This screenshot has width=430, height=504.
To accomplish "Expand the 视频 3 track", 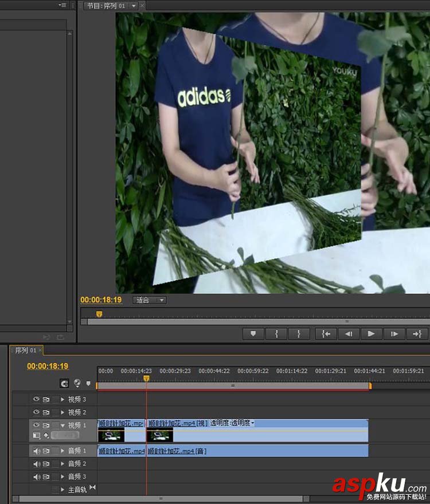I will (62, 400).
